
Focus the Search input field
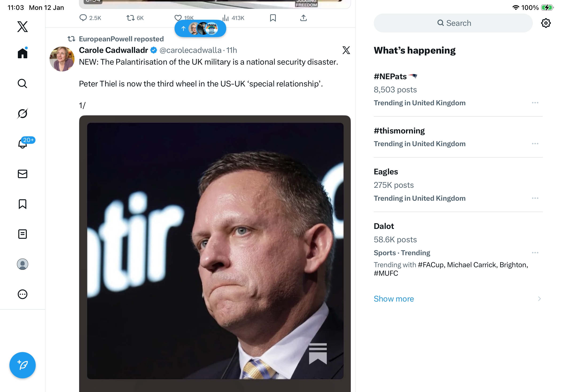[453, 23]
